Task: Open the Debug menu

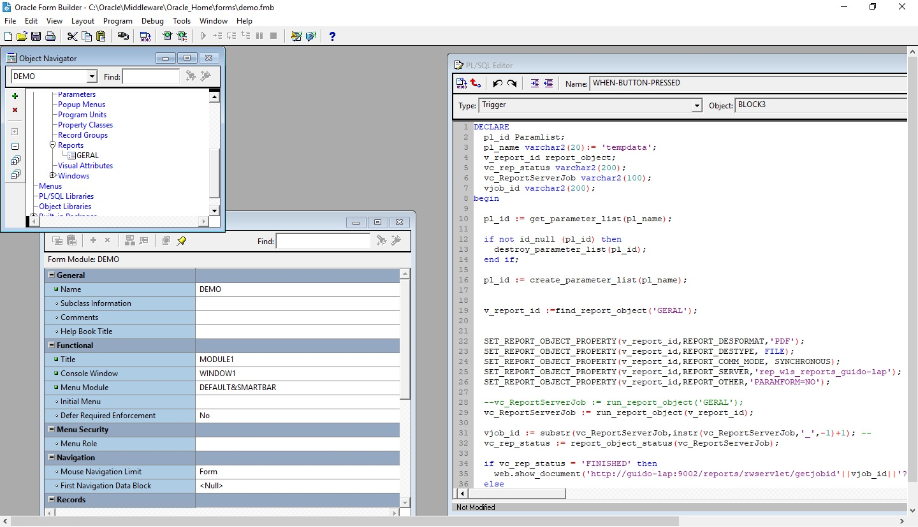Action: (152, 20)
